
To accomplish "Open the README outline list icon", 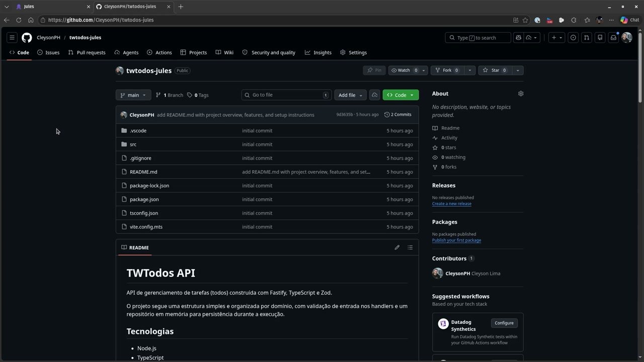I will 410,247.
